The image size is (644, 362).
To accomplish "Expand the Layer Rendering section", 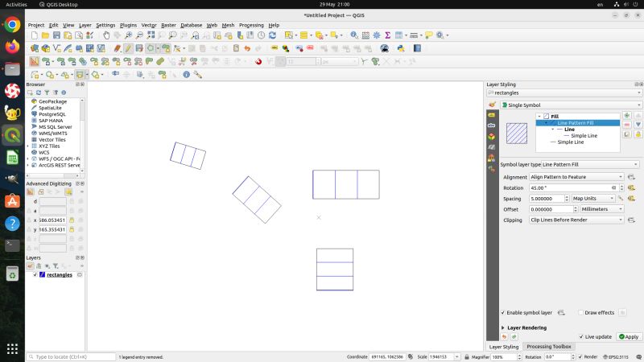I will [503, 328].
